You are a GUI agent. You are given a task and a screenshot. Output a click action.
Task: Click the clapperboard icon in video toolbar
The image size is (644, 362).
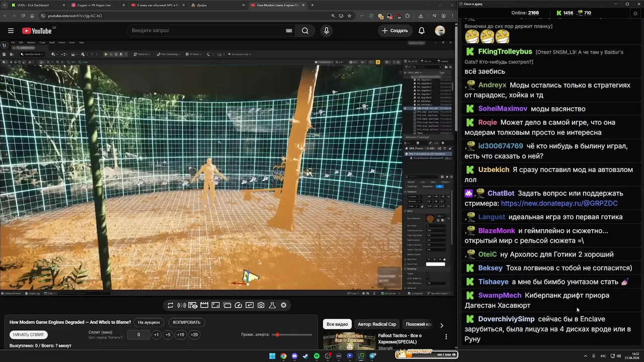point(204,305)
